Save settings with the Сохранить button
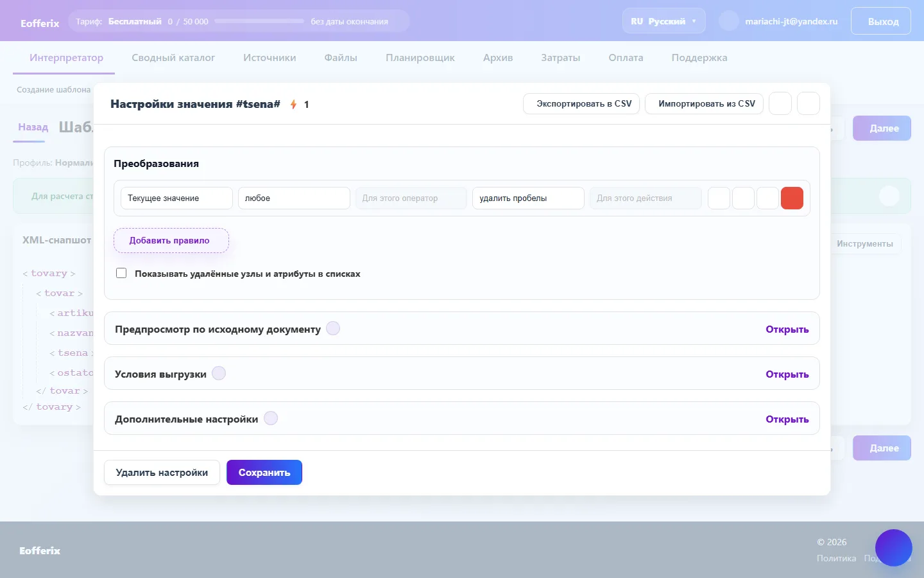Viewport: 924px width, 578px height. [264, 473]
